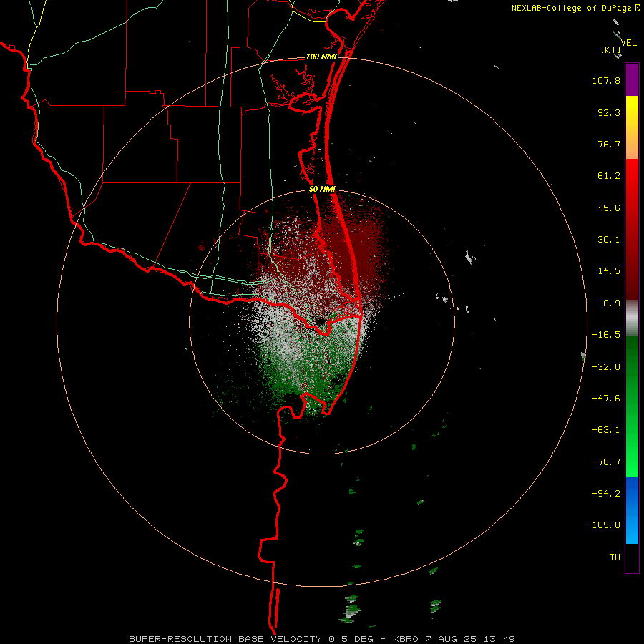Click the KBRO radar site center on the map

(321, 321)
